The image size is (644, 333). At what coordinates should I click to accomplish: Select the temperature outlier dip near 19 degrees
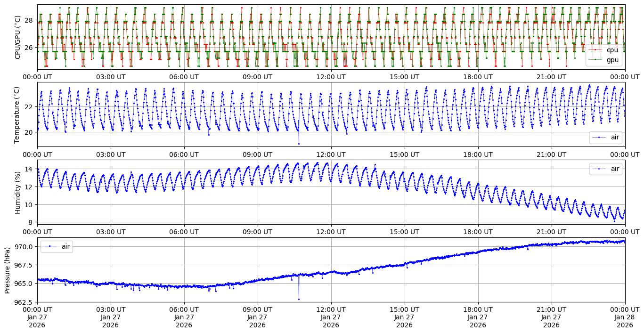[x=299, y=144]
